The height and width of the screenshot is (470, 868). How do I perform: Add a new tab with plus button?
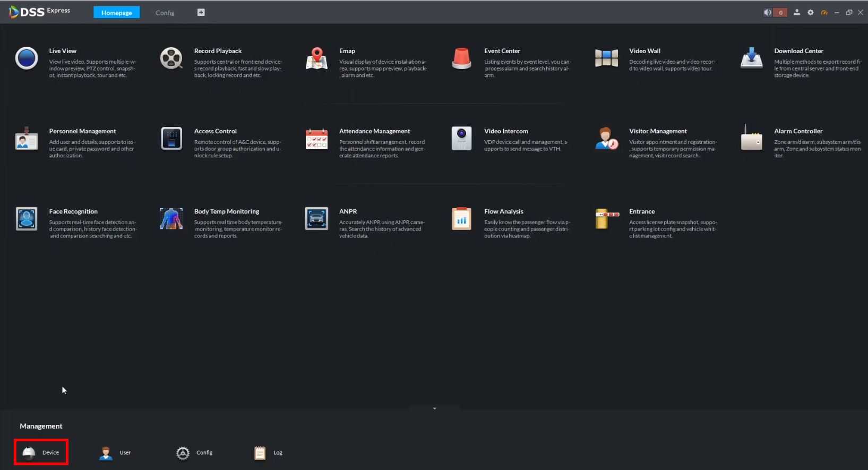tap(201, 12)
